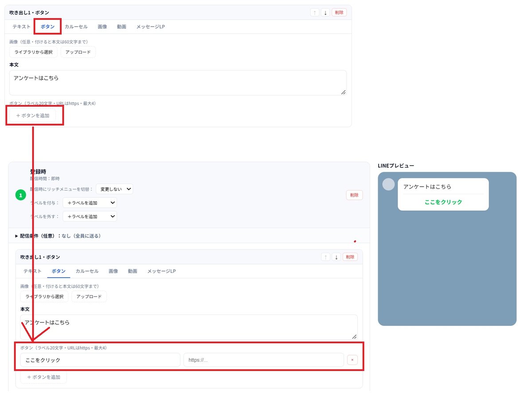Click ＋ボタンを追加 in the upper panel
Viewport: 532px width, 399px height.
click(x=32, y=116)
